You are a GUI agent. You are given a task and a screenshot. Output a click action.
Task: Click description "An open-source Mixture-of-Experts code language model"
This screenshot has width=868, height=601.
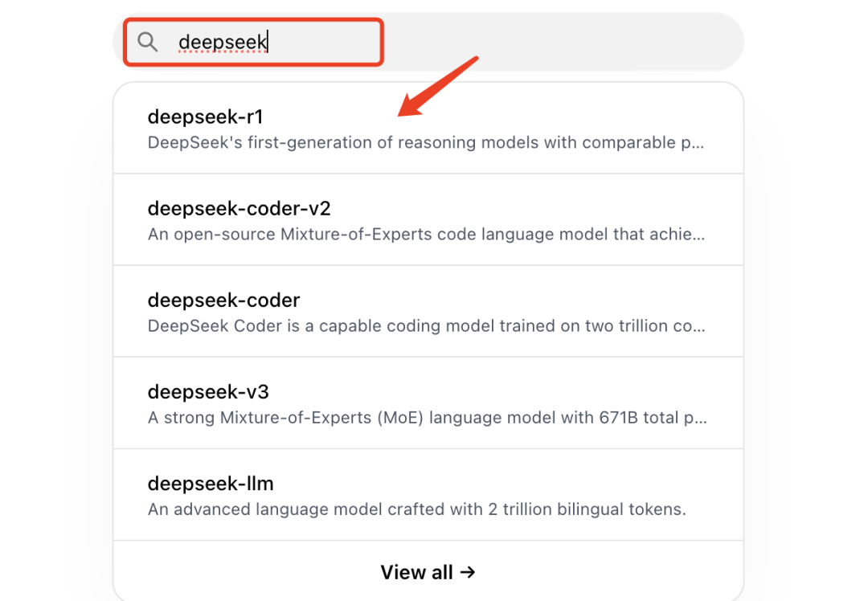426,234
